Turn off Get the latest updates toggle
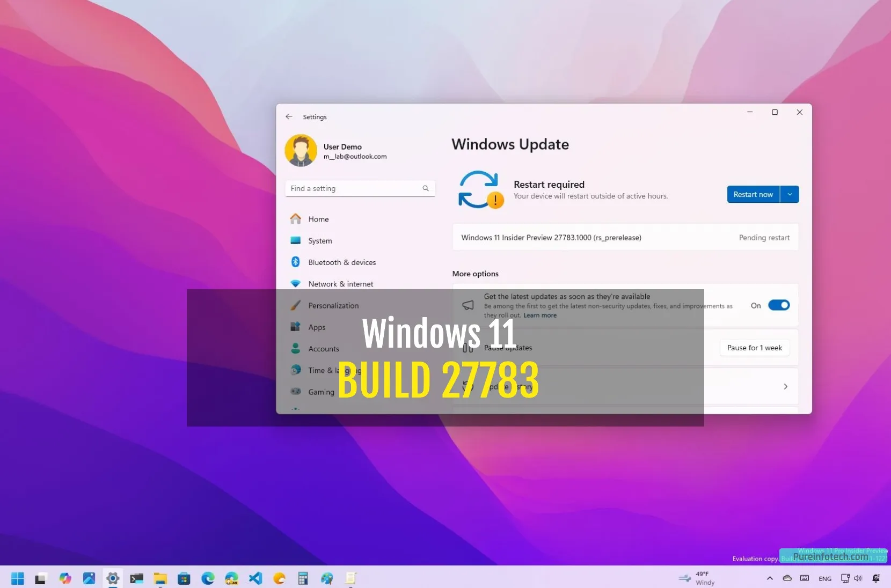Screen dimensions: 891x588 (779, 305)
